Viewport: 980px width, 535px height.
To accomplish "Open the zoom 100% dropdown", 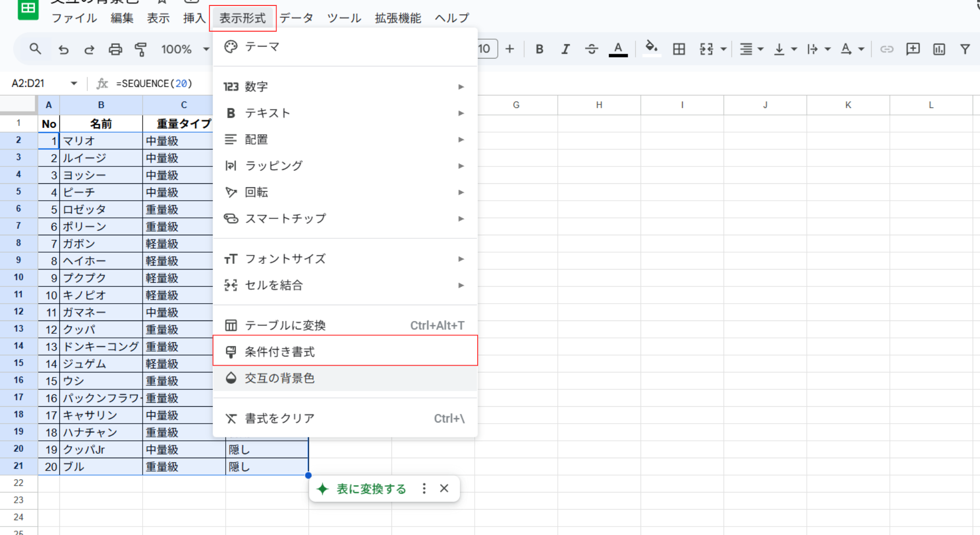I will (x=185, y=49).
